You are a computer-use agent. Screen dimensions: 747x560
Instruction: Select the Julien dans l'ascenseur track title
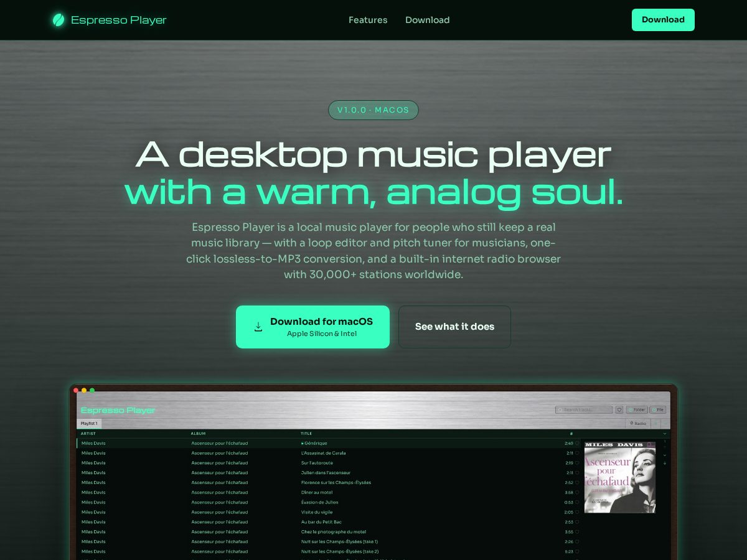click(326, 473)
